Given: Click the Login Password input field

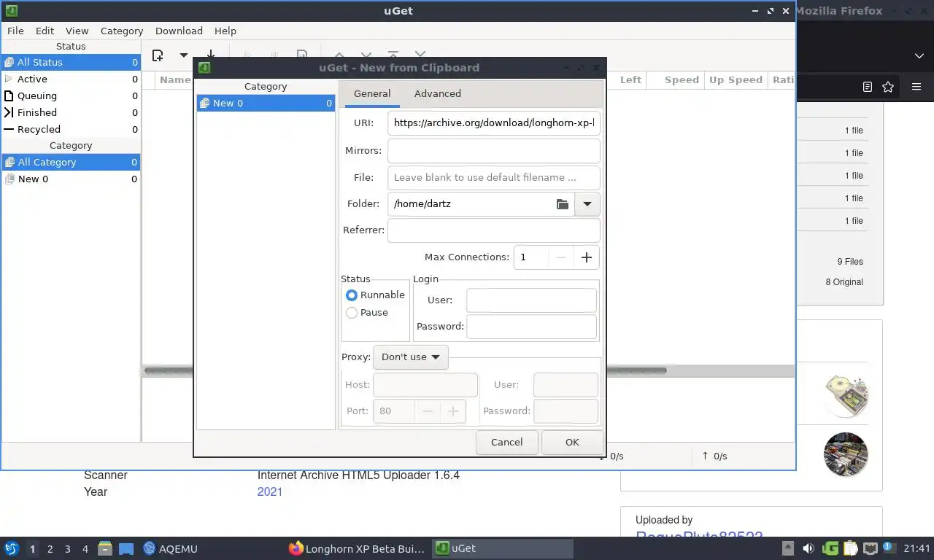Looking at the screenshot, I should (531, 327).
